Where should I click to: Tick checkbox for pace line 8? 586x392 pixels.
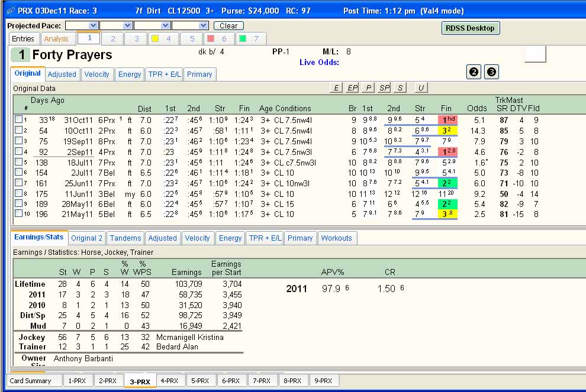18,193
